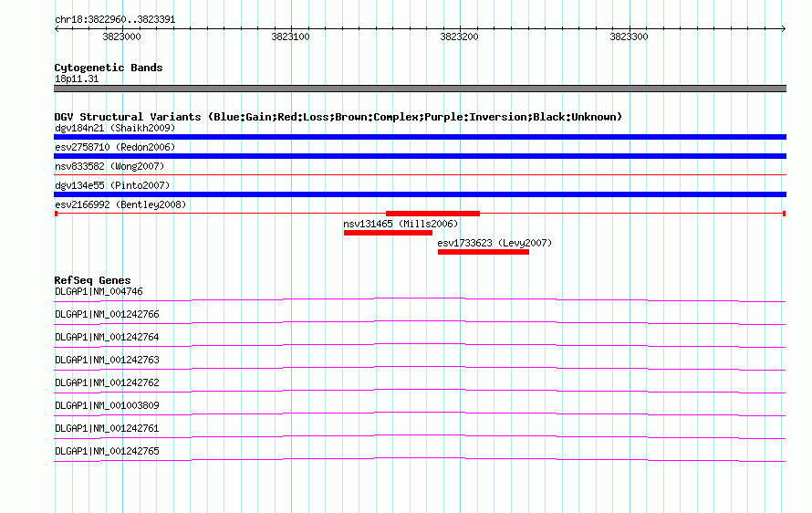Screen dimensions: 812x513
Task: Open variant esv1733623 (Levy2007) label
Action: [494, 243]
